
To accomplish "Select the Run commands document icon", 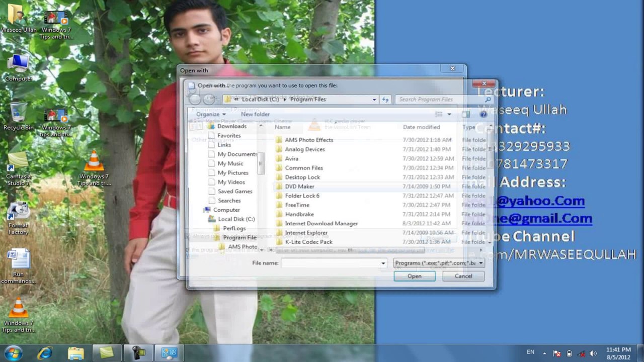I will (18, 266).
